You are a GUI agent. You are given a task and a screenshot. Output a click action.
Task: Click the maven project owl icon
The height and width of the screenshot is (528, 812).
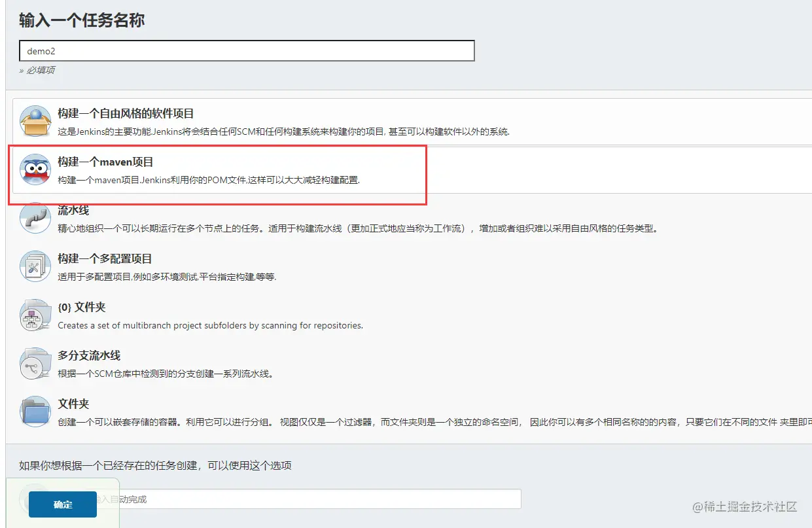click(x=35, y=170)
